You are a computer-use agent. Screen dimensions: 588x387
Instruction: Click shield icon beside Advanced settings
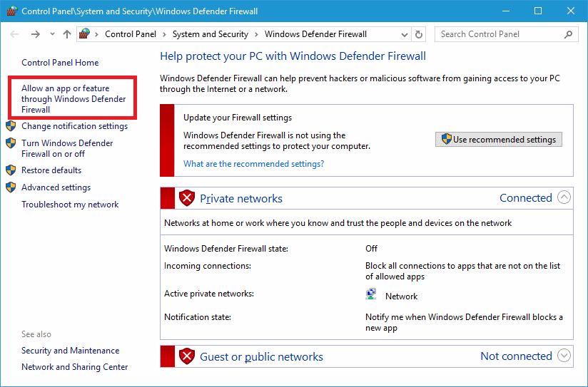pyautogui.click(x=11, y=187)
